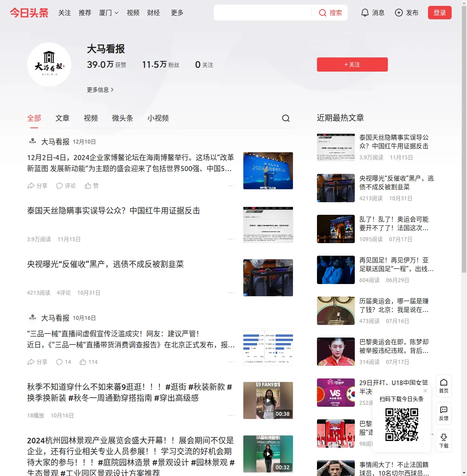The height and width of the screenshot is (476, 467).
Task: Open more options for 央视曝光 article
Action: 231,293
